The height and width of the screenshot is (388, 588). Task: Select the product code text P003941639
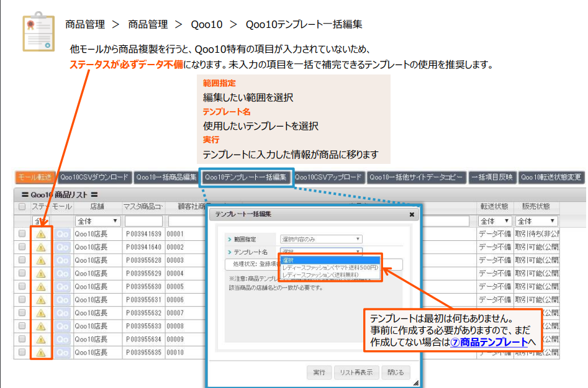pyautogui.click(x=143, y=234)
